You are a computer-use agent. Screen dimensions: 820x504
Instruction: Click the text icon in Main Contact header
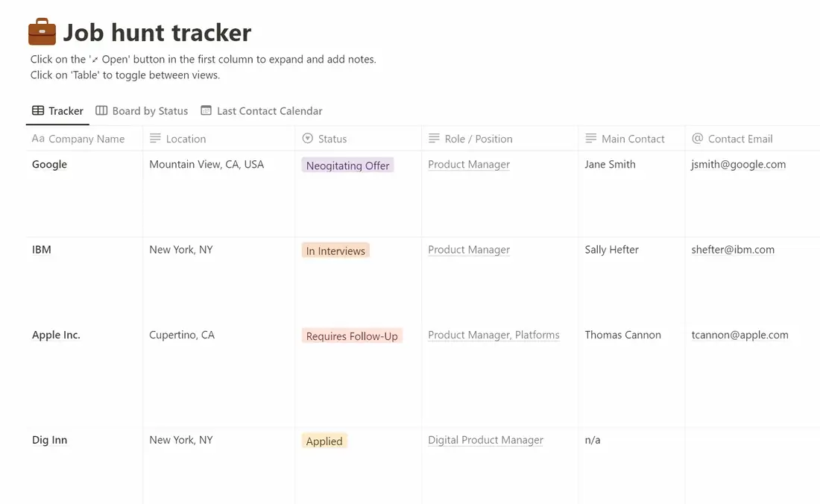(591, 139)
